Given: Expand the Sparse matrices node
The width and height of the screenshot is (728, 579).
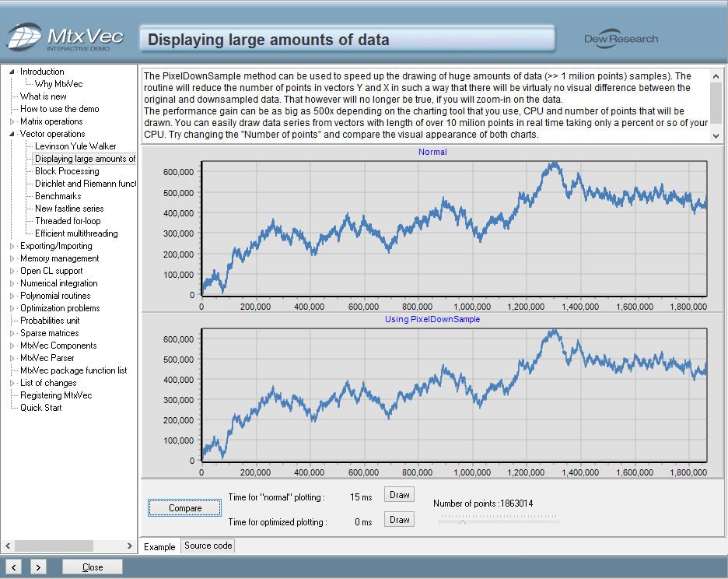Looking at the screenshot, I should tap(12, 333).
